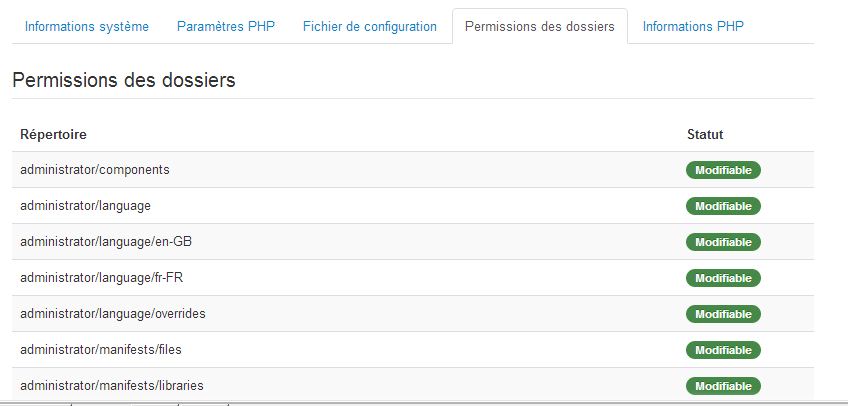Viewport: 848px width, 406px height.
Task: Click the administrator/language/overrides directory text
Action: click(113, 314)
